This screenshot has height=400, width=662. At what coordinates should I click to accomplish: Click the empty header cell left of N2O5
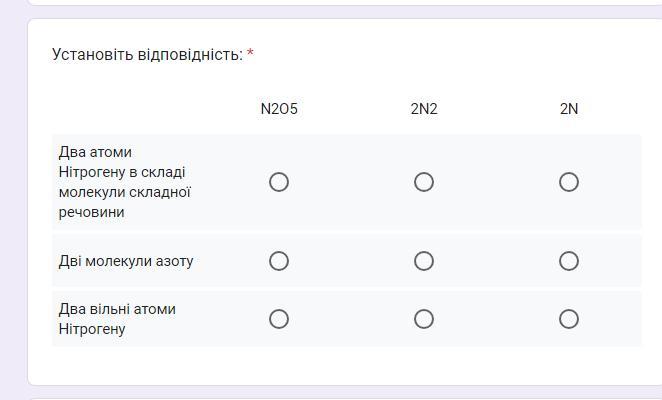tap(130, 109)
